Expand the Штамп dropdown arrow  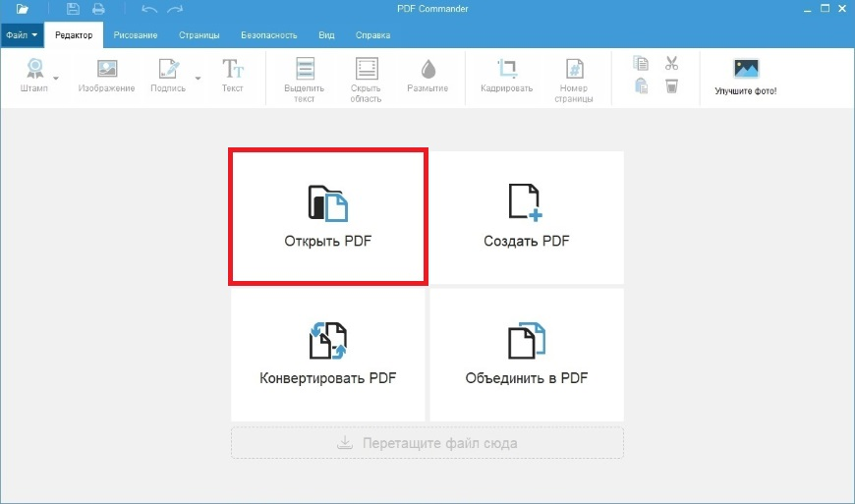[56, 78]
